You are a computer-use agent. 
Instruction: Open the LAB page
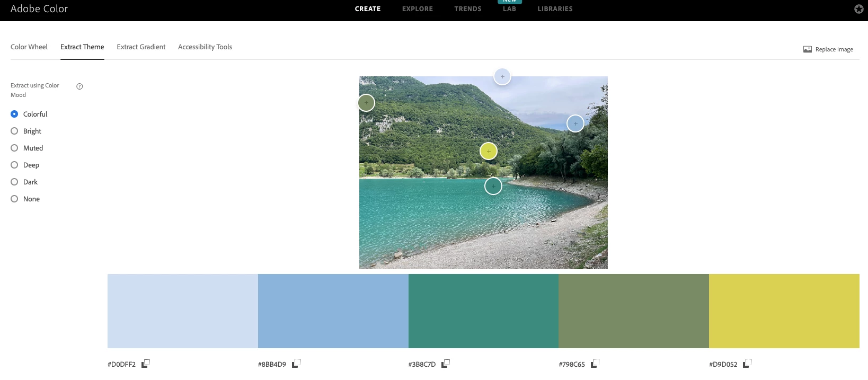point(509,9)
